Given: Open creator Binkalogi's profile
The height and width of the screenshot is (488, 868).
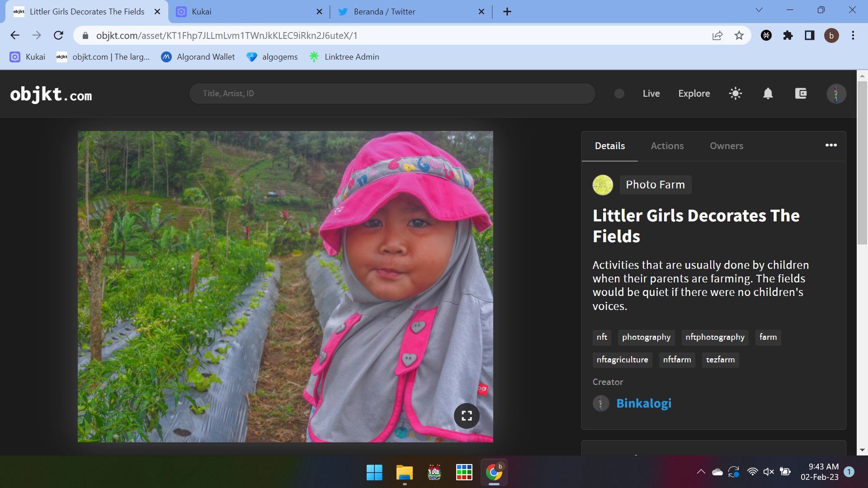Looking at the screenshot, I should tap(643, 403).
